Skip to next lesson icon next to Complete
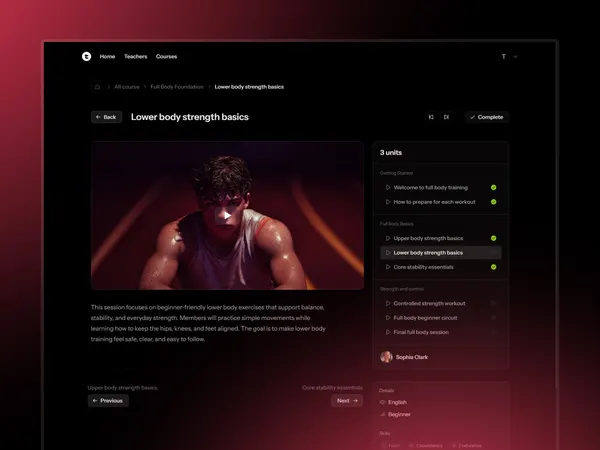This screenshot has width=600, height=450. tap(446, 117)
